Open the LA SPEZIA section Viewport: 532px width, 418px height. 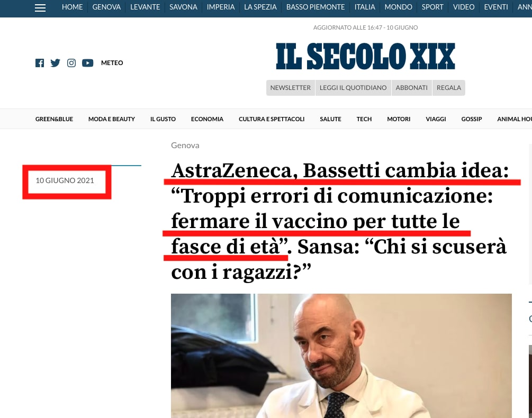point(260,7)
